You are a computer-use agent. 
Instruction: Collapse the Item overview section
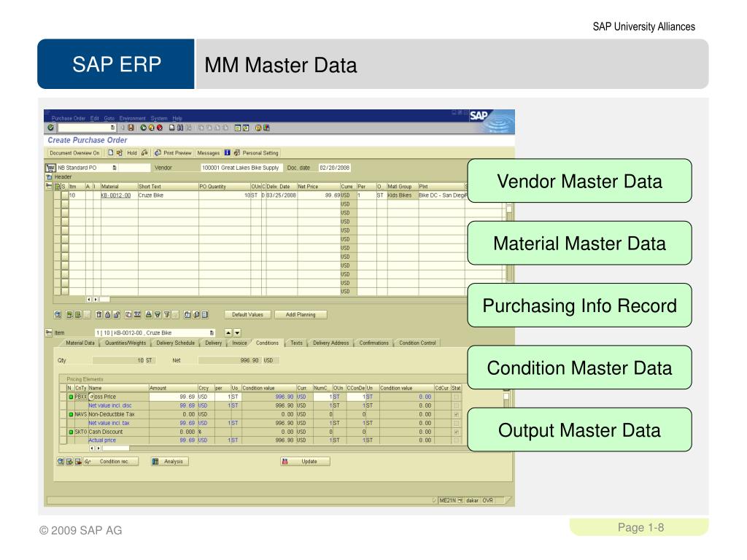pos(49,186)
